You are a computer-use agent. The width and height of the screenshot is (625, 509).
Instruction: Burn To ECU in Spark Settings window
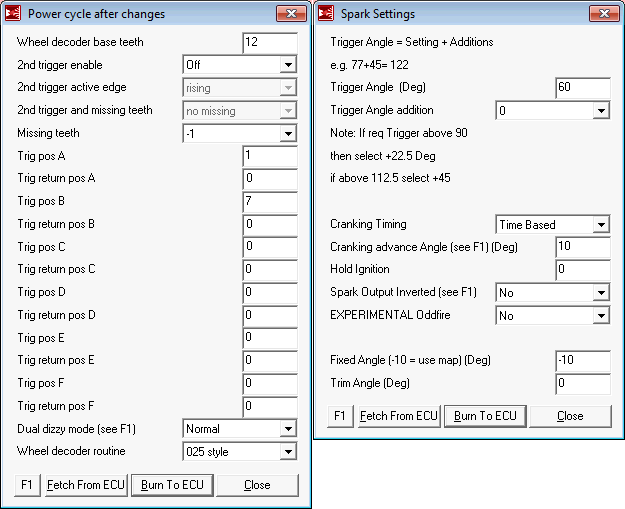click(485, 416)
